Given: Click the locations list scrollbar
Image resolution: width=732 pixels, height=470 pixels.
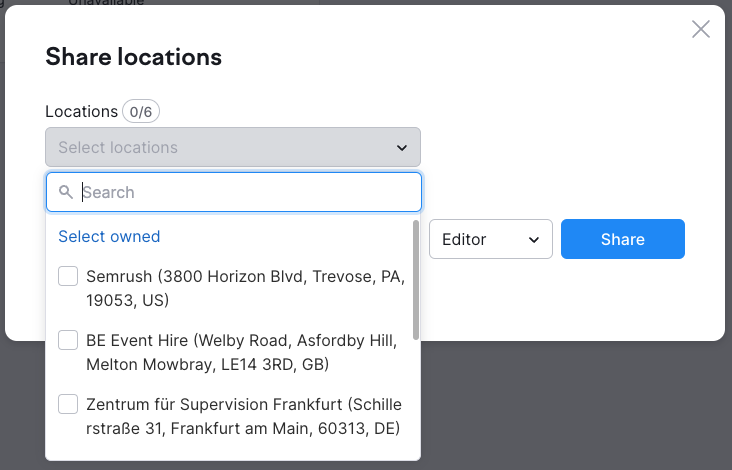Looking at the screenshot, I should coord(415,280).
